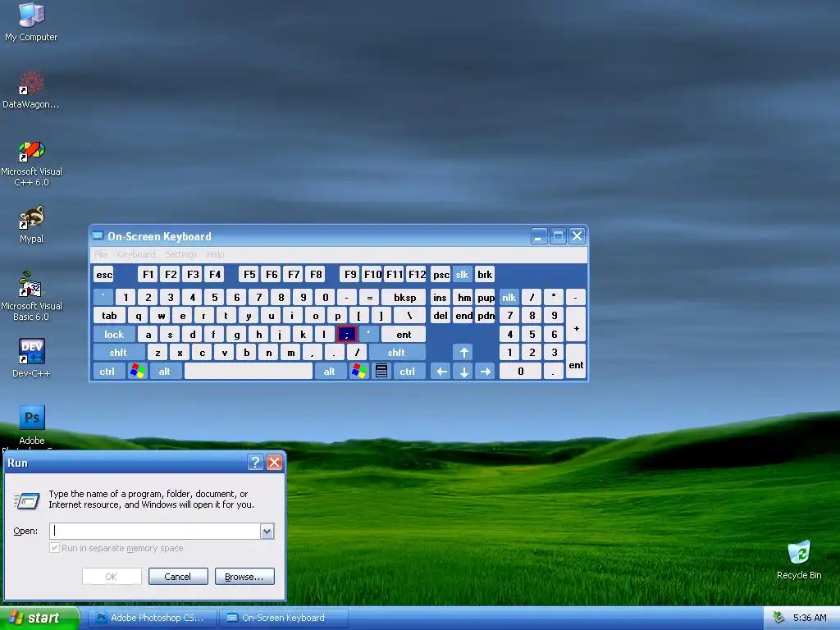The image size is (840, 630).
Task: Toggle the caps lock key
Action: point(113,335)
